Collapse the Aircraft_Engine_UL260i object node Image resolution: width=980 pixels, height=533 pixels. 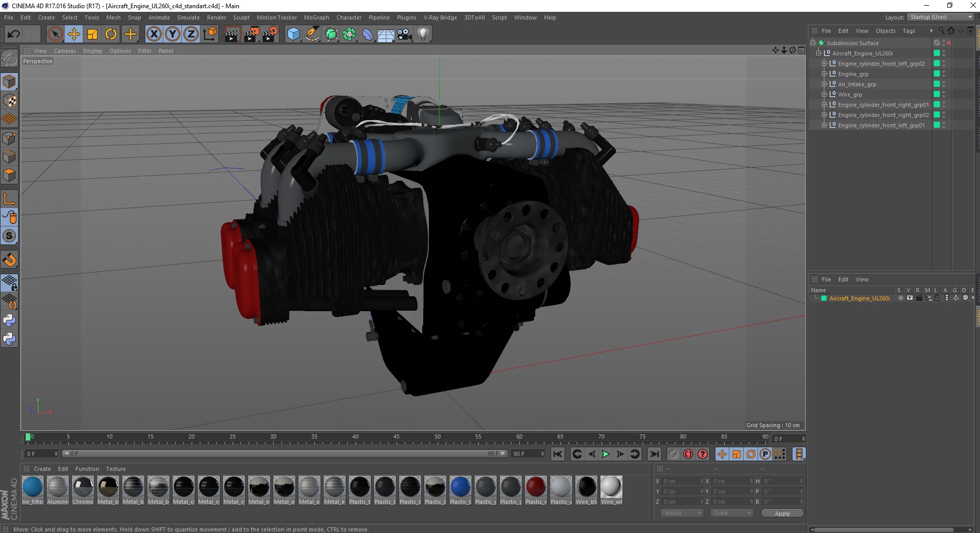[x=819, y=53]
